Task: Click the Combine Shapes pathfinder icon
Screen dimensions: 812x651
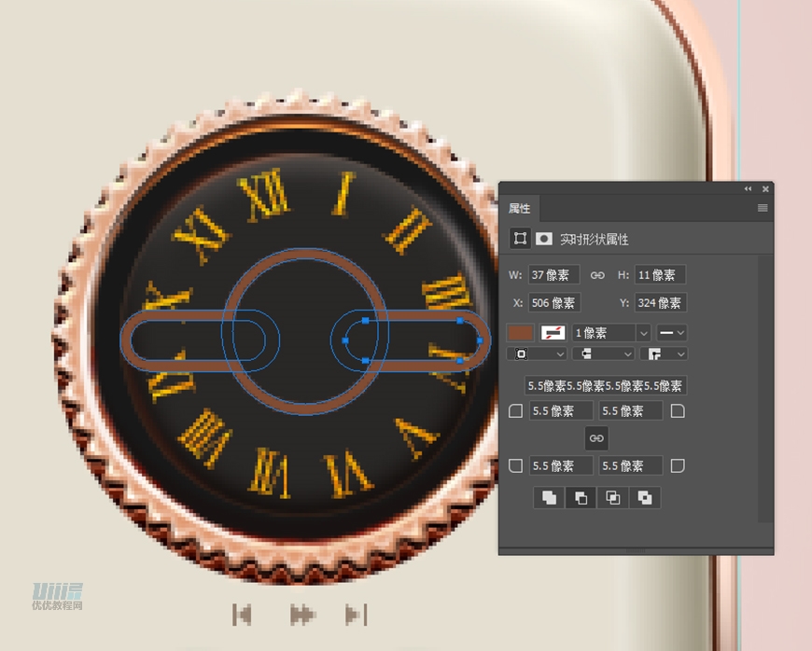Action: (549, 498)
